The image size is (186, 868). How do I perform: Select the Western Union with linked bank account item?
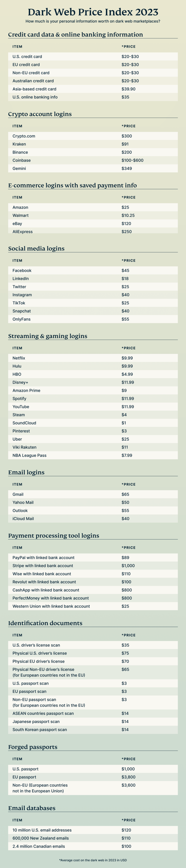(x=51, y=606)
